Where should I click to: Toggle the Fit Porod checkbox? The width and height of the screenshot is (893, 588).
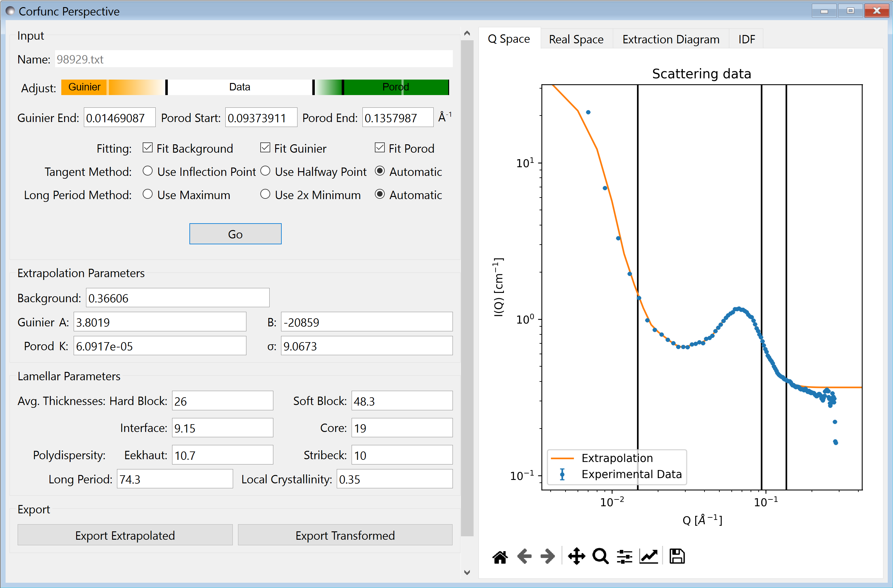(380, 148)
